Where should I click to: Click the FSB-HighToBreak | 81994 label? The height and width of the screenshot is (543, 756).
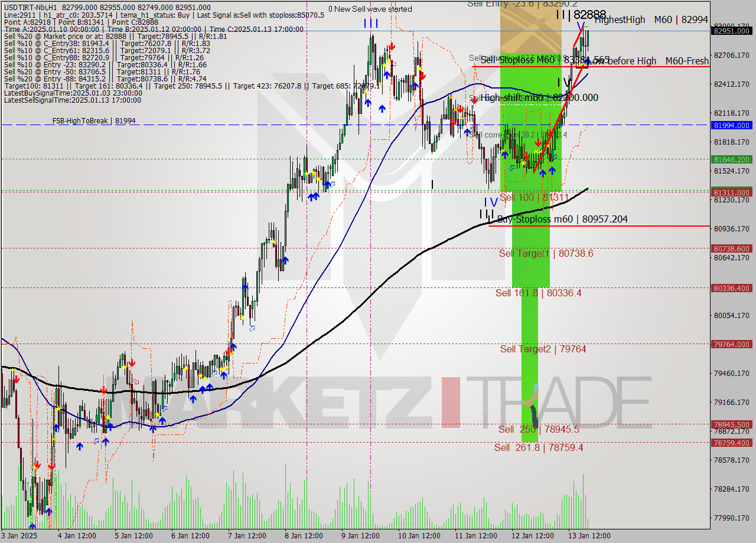pyautogui.click(x=94, y=121)
